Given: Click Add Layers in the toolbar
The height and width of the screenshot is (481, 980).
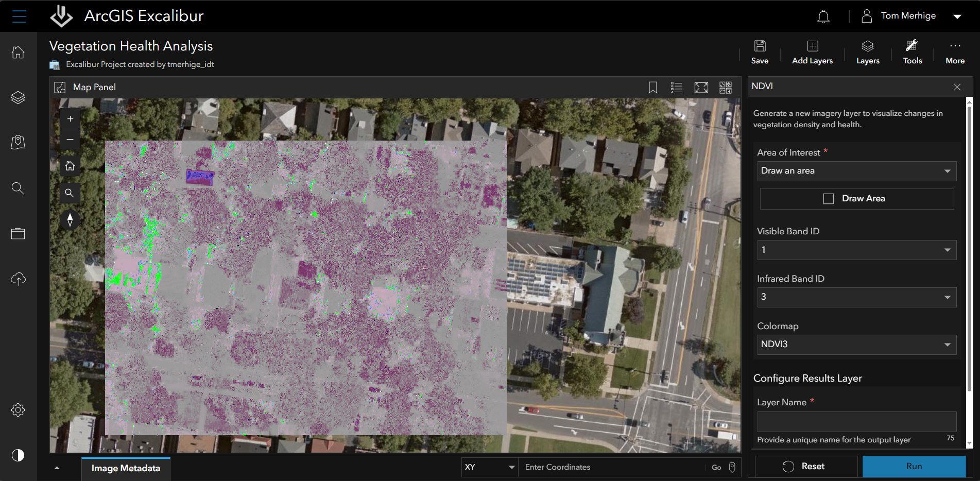Looking at the screenshot, I should click(x=812, y=52).
